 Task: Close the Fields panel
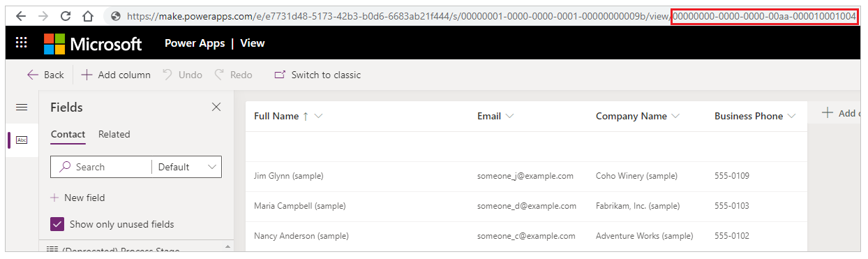216,107
